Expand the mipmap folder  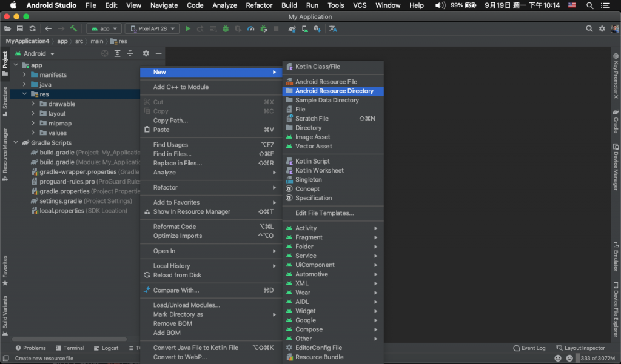33,123
